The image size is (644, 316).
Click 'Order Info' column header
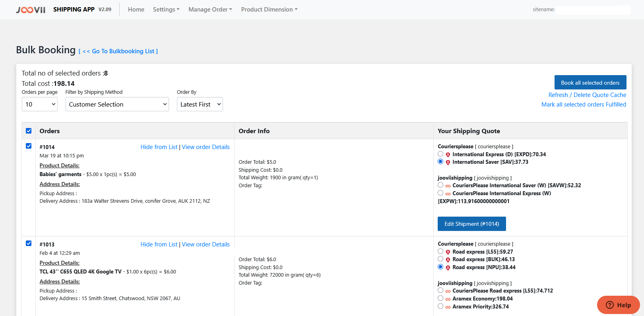point(254,131)
